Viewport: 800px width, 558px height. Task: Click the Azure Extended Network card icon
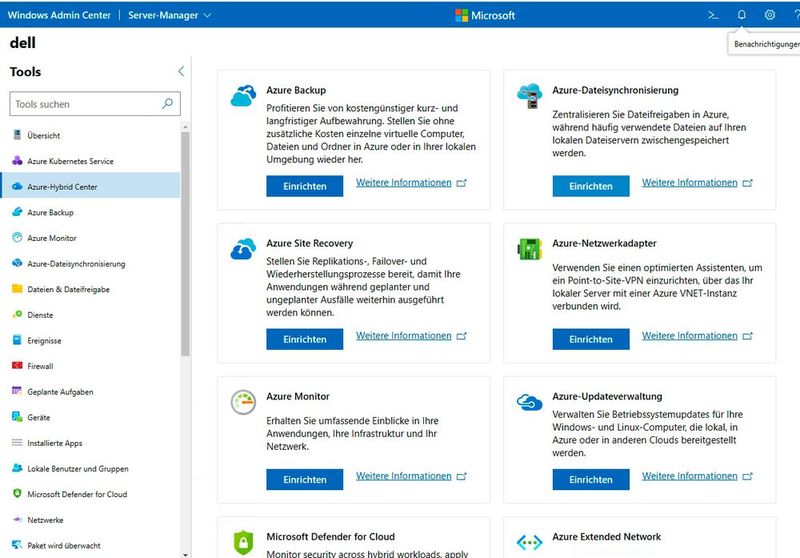pyautogui.click(x=529, y=542)
